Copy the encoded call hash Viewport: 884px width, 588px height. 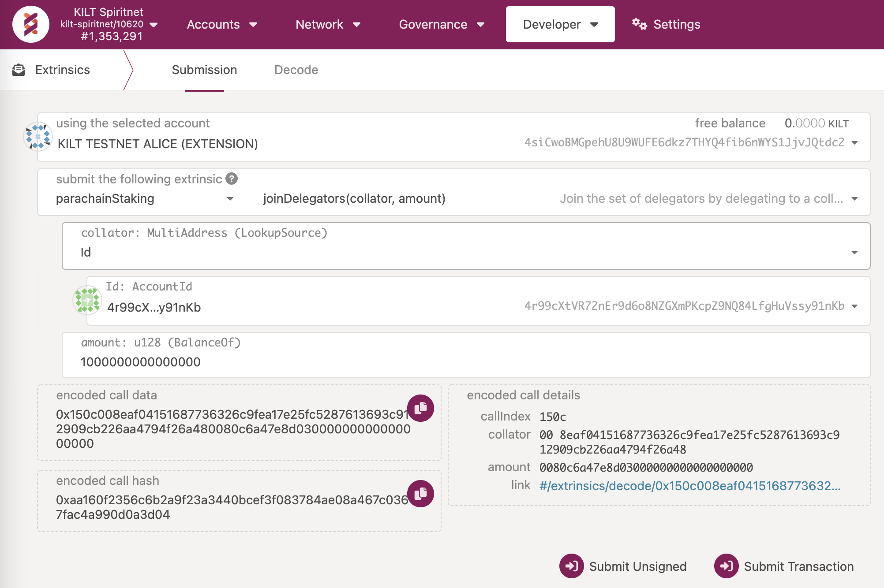click(420, 493)
